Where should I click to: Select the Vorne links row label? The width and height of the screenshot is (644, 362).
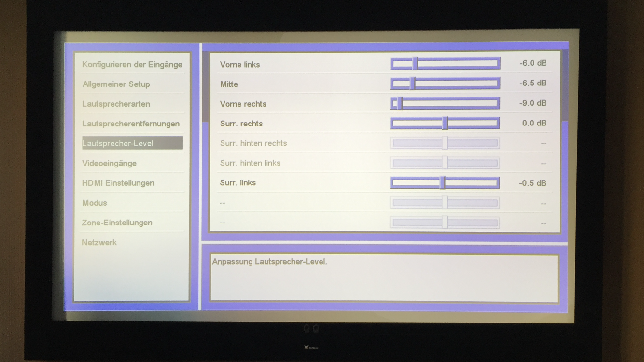tap(240, 64)
